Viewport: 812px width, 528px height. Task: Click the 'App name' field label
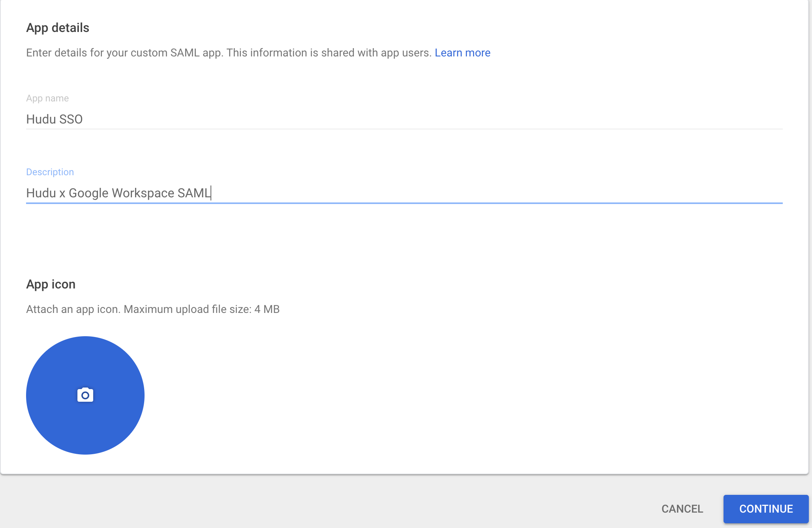click(x=47, y=98)
